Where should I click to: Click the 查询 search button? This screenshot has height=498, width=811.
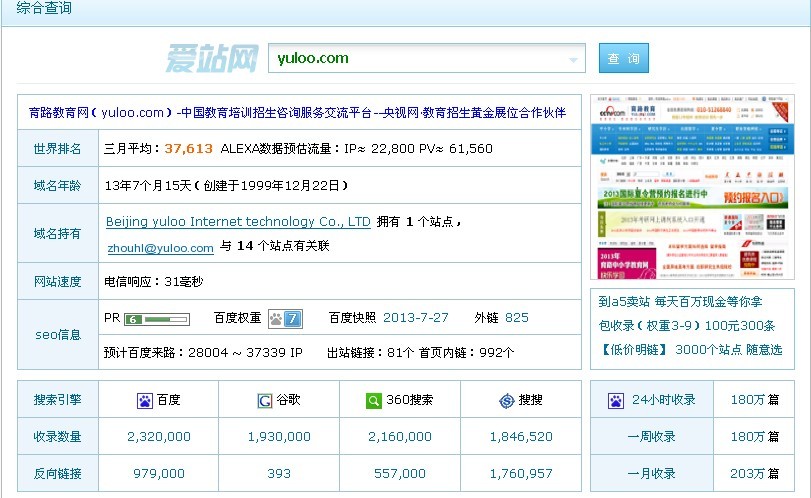tap(624, 58)
